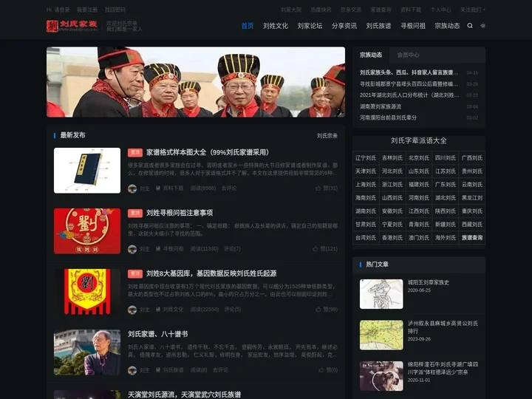Like the 家谱格式样本图大全 post (赞31)
Screen dimensions: 532x399
point(327,188)
